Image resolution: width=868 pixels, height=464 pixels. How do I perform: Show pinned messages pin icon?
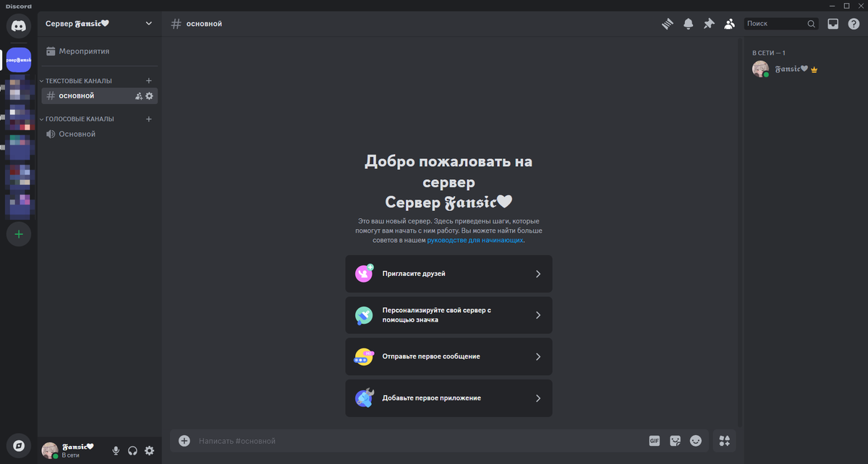pos(709,24)
